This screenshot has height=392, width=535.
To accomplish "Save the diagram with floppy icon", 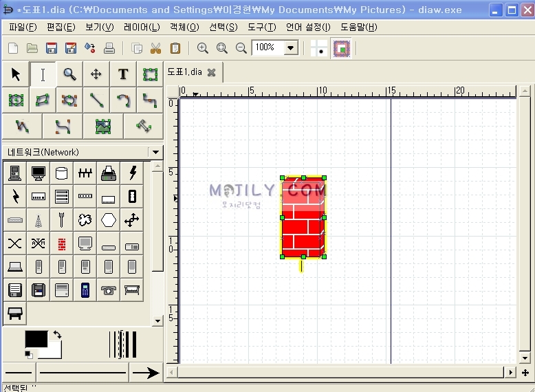I will pyautogui.click(x=52, y=48).
